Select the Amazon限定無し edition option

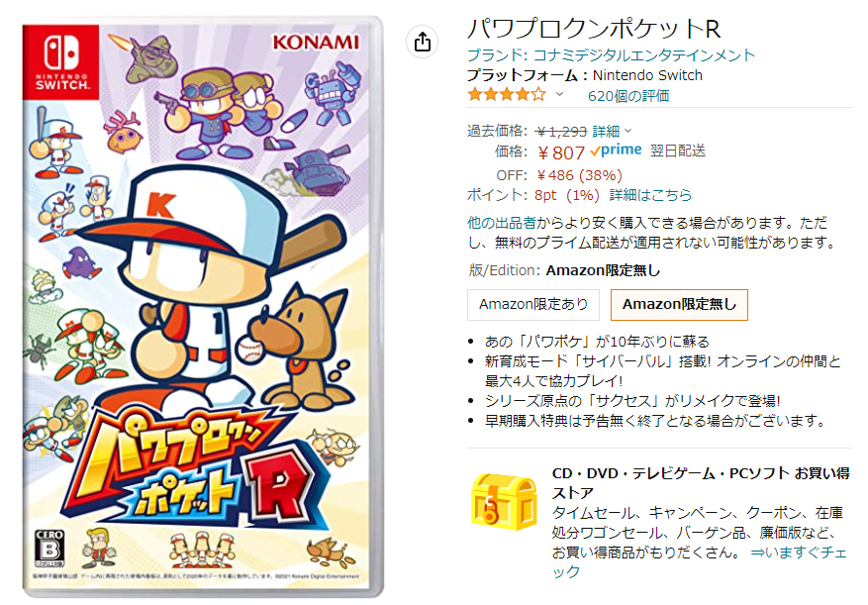679,304
